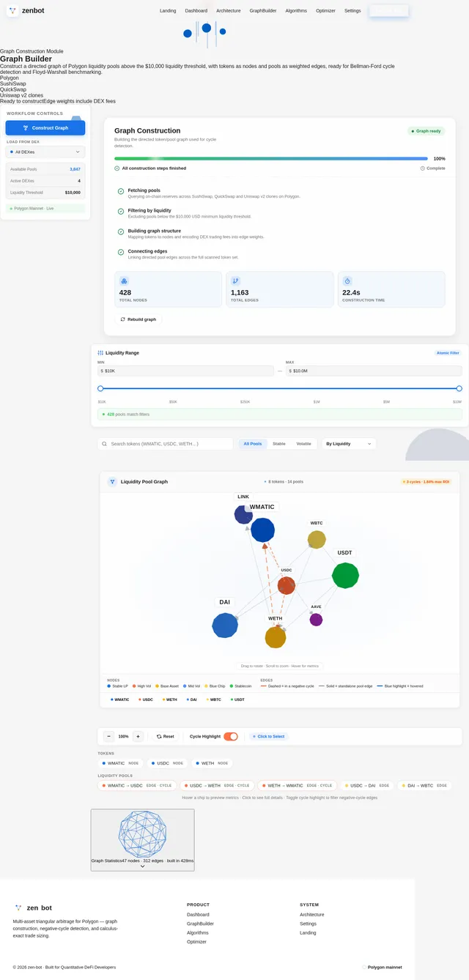Click the Construct Graph button
The image size is (469, 980).
45,127
